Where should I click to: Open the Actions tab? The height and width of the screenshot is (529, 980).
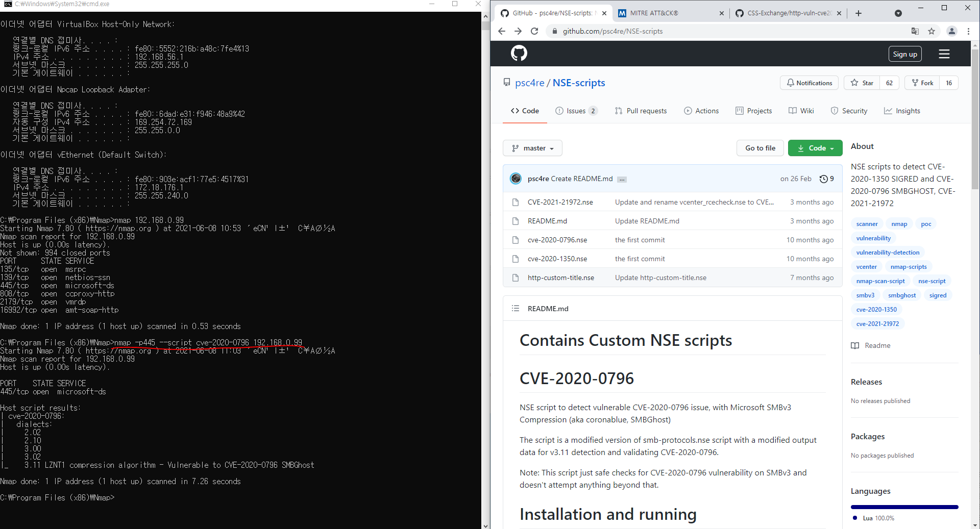tap(701, 111)
